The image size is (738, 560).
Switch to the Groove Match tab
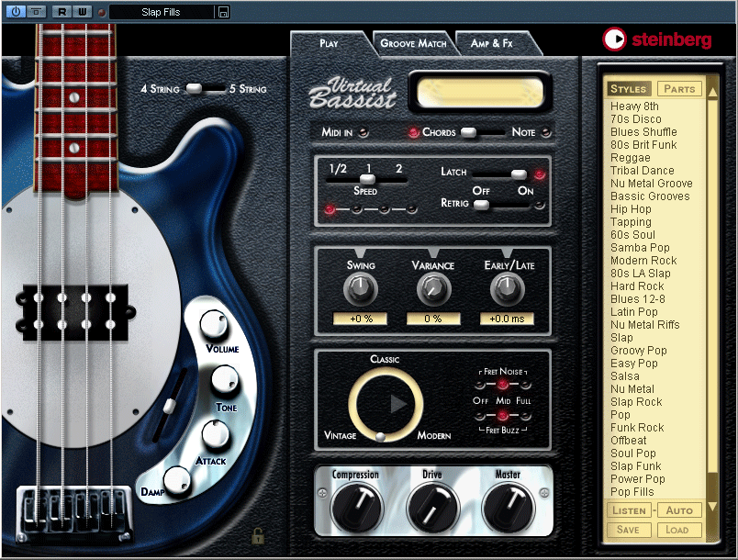click(x=413, y=43)
